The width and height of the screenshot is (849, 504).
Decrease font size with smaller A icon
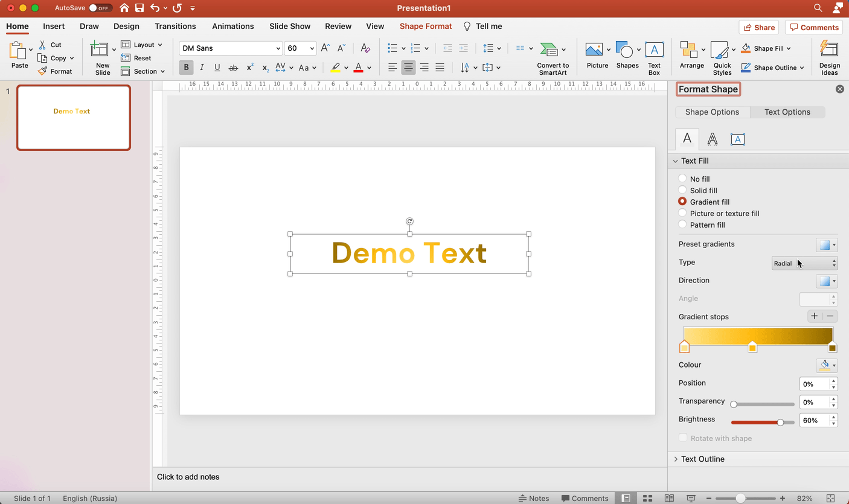[341, 48]
